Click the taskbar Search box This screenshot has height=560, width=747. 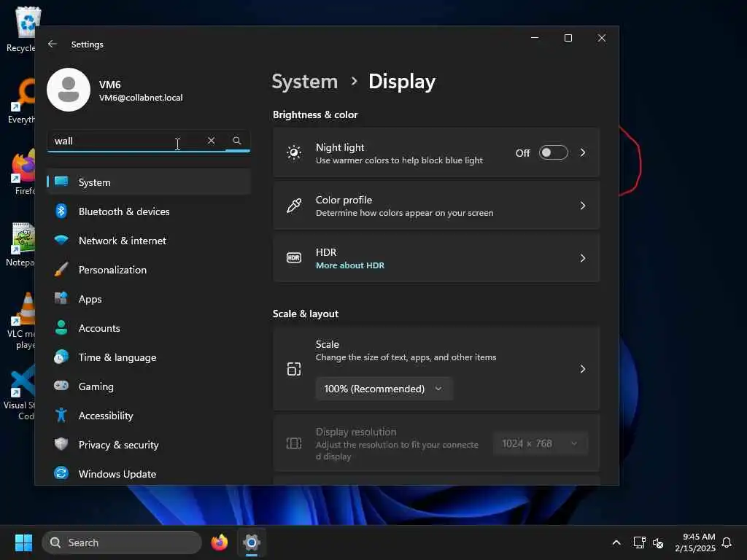coord(122,542)
